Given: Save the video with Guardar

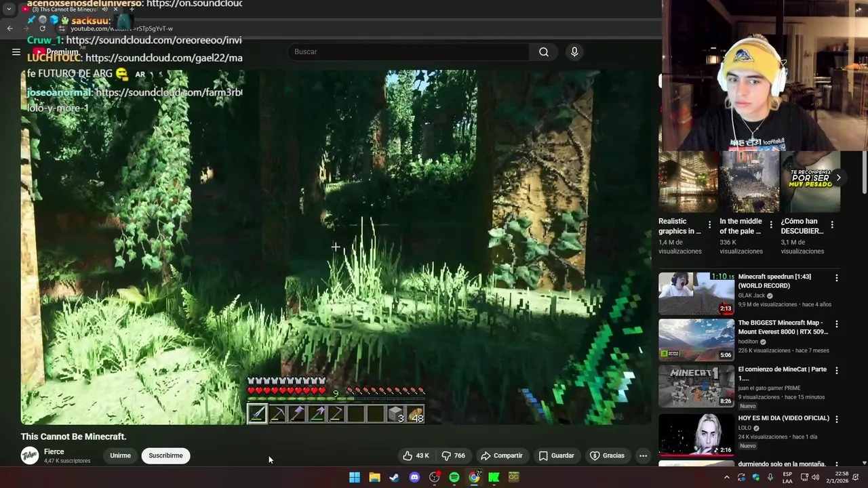Looking at the screenshot, I should (556, 455).
